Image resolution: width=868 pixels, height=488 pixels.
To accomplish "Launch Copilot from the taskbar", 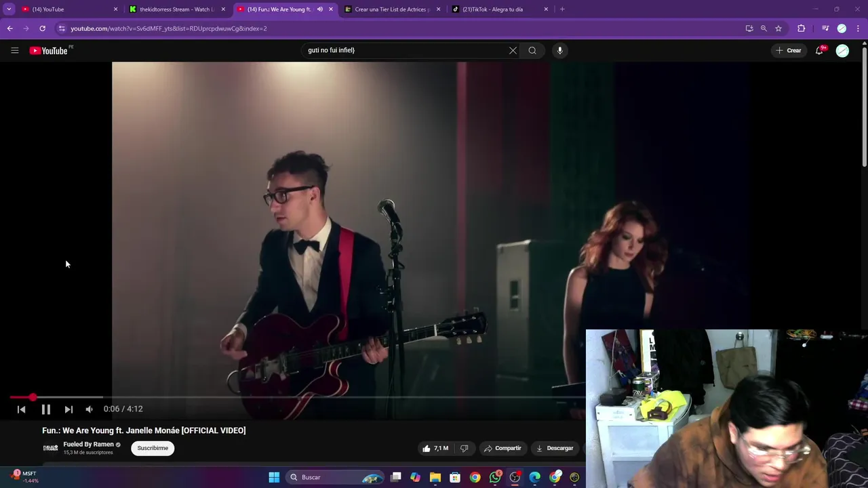I will pos(415,477).
